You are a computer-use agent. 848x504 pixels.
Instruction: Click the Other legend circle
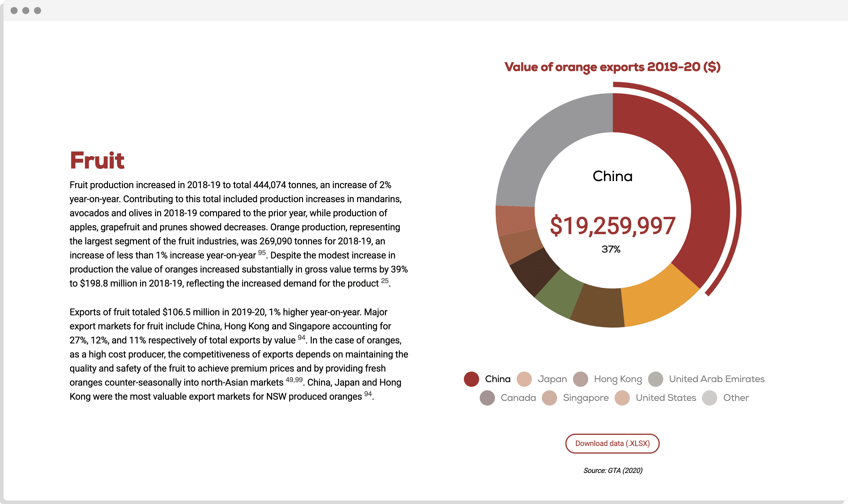709,398
